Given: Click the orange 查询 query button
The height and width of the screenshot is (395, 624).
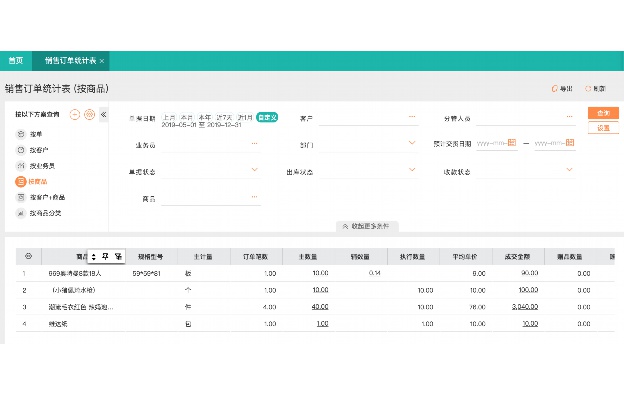Looking at the screenshot, I should (x=603, y=113).
